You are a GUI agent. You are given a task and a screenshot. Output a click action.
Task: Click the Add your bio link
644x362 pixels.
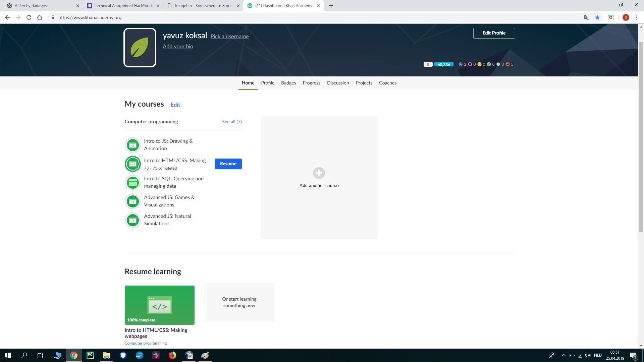[178, 47]
